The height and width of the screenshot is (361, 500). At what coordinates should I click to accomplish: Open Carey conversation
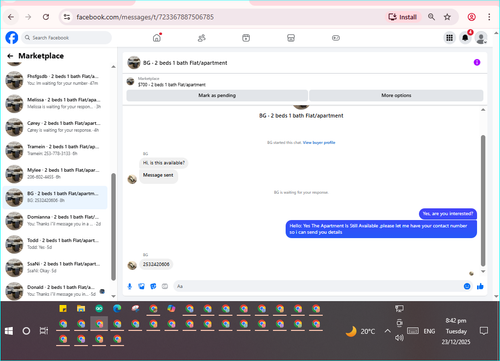pos(55,127)
